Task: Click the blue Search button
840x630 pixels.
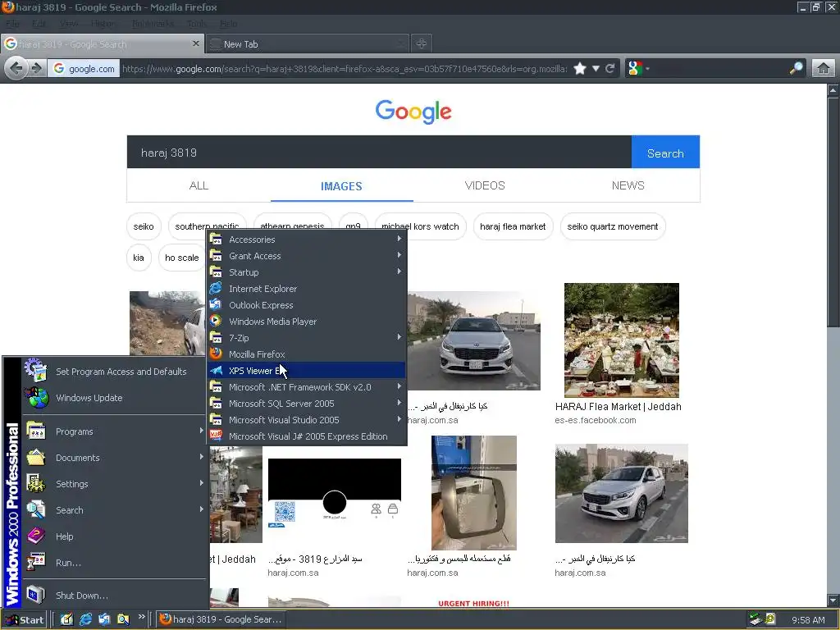Action: coord(665,152)
